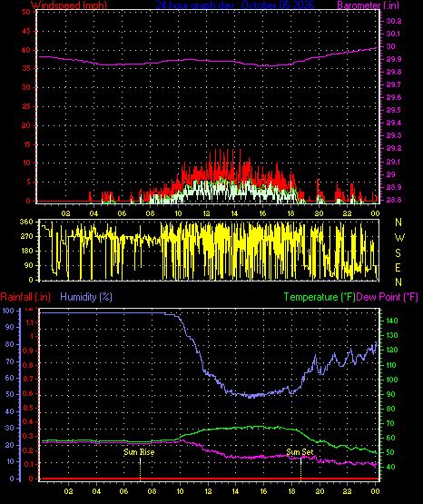Click the 45 value on windspeed axis
Viewport: 423px width, 504px height.
(x=26, y=31)
